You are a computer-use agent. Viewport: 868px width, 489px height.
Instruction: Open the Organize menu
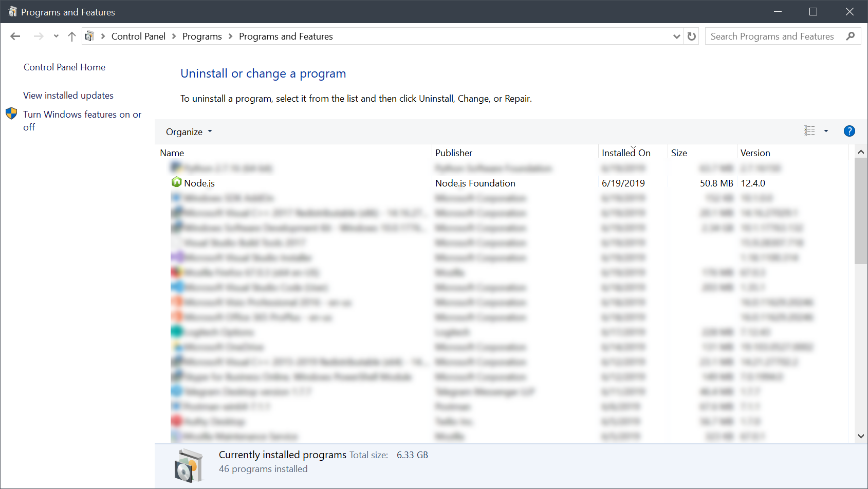coord(189,132)
